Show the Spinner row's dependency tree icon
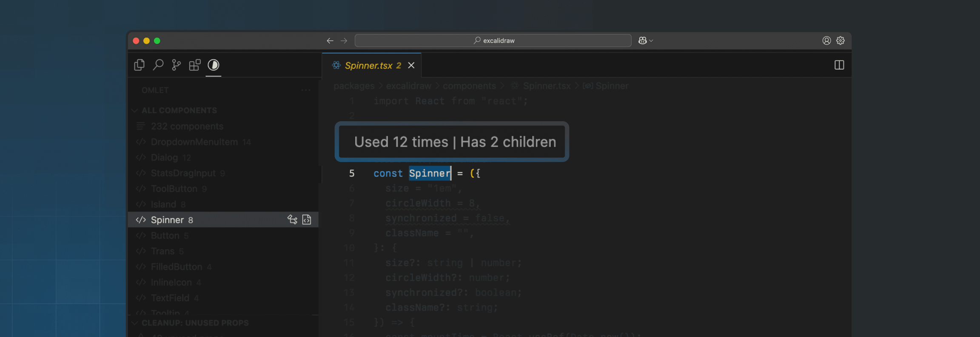The image size is (980, 337). tap(292, 220)
